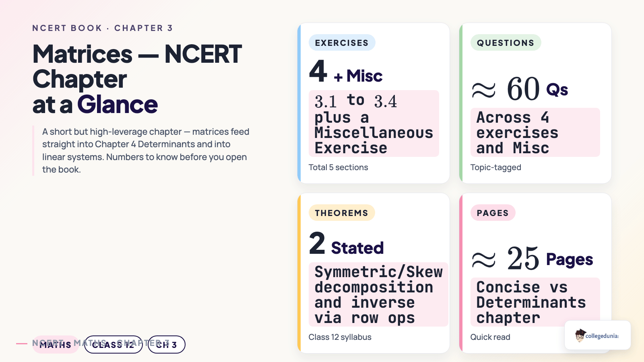
Task: Click the intro paragraph about matrices feeding Determinants
Action: (146, 150)
